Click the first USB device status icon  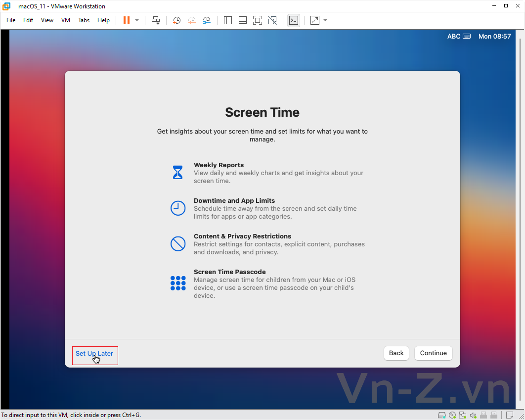(x=483, y=416)
